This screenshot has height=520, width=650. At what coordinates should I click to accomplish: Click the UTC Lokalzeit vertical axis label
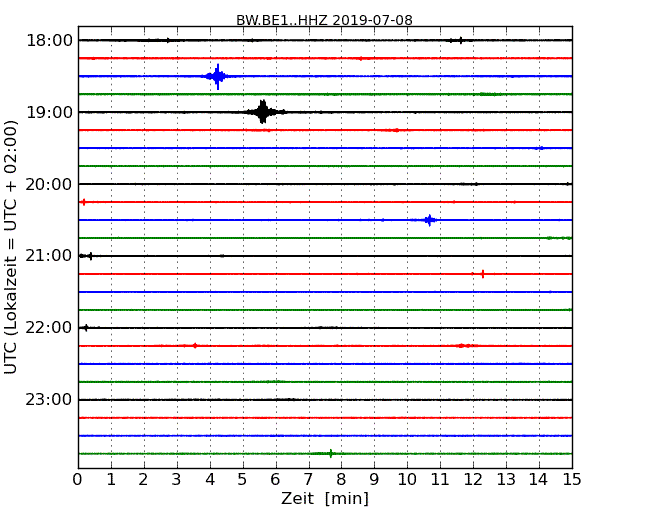click(x=11, y=247)
